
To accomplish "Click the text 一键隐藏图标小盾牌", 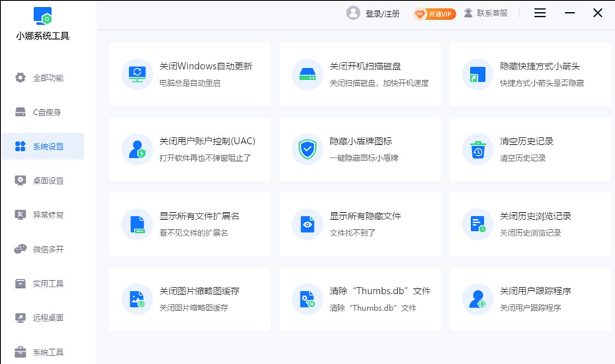I will click(x=364, y=158).
